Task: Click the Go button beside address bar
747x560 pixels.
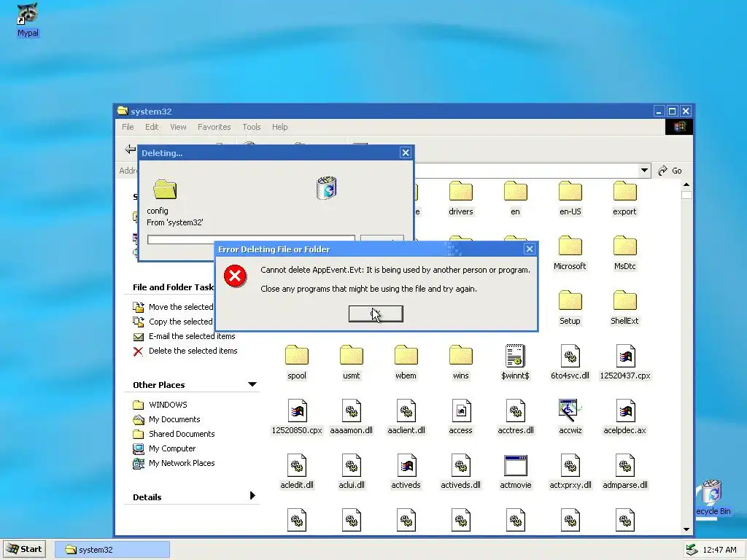Action: coord(670,171)
